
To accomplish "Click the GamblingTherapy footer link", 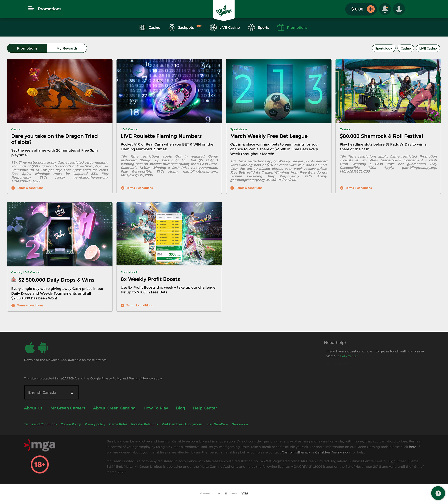I will pyautogui.click(x=296, y=452).
